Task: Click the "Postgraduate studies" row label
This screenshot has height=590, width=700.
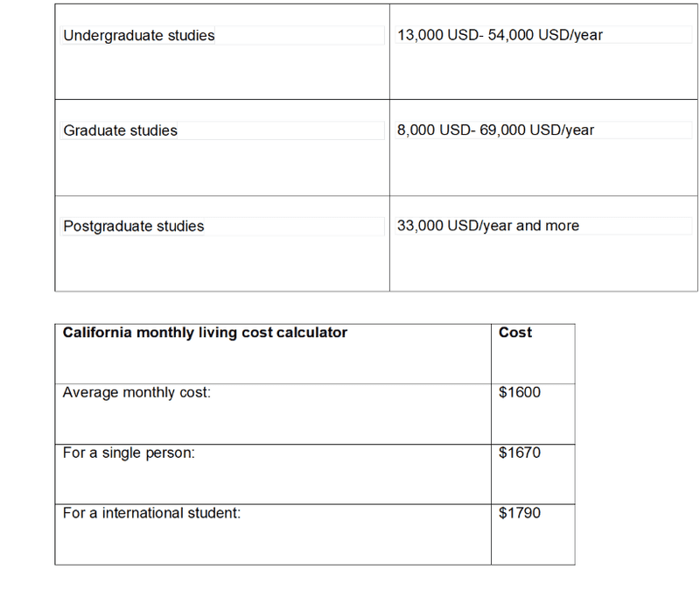Action: tap(133, 226)
